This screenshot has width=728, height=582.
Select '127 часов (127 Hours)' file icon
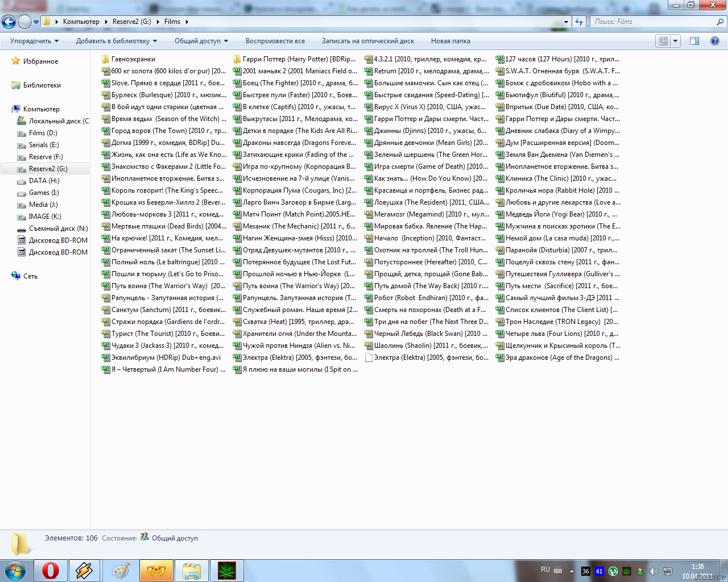tap(499, 59)
